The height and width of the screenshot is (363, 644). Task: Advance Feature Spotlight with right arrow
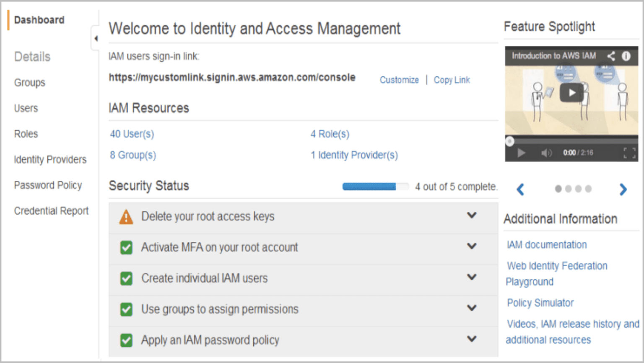click(x=623, y=189)
